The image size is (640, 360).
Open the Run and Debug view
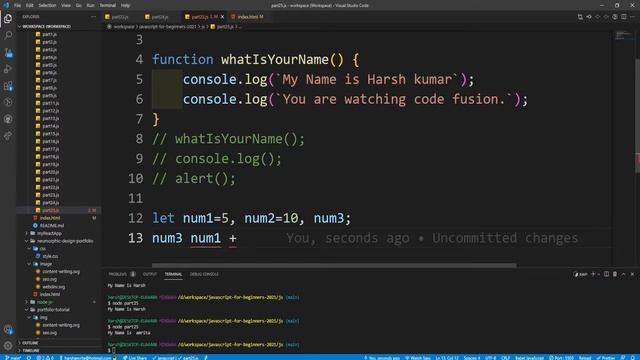point(8,69)
